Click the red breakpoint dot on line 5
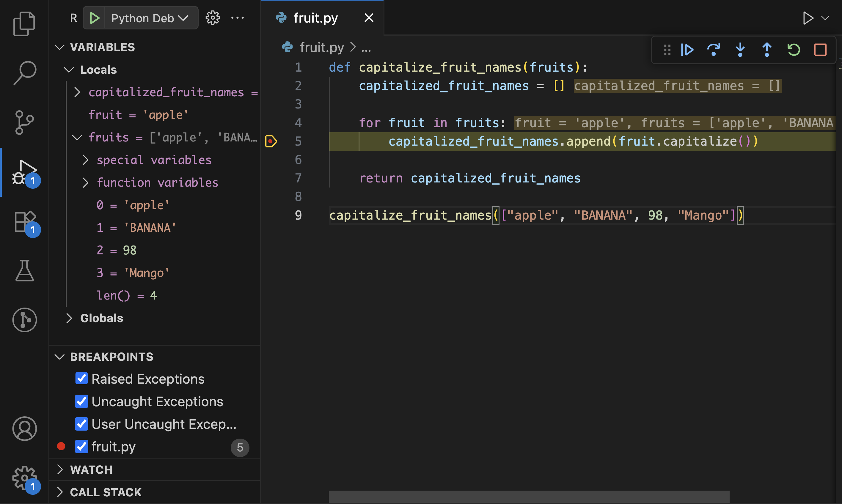 click(271, 141)
